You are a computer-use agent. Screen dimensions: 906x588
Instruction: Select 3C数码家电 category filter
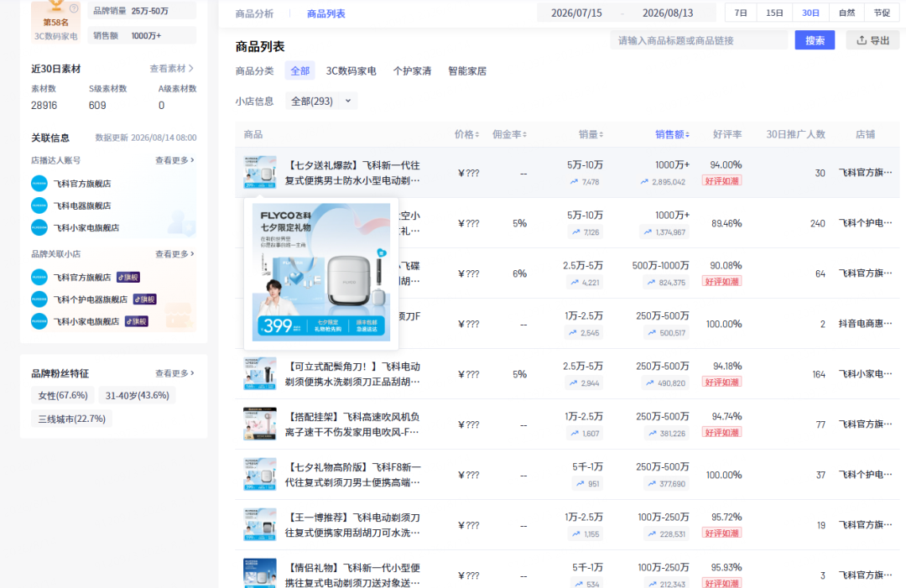(351, 71)
